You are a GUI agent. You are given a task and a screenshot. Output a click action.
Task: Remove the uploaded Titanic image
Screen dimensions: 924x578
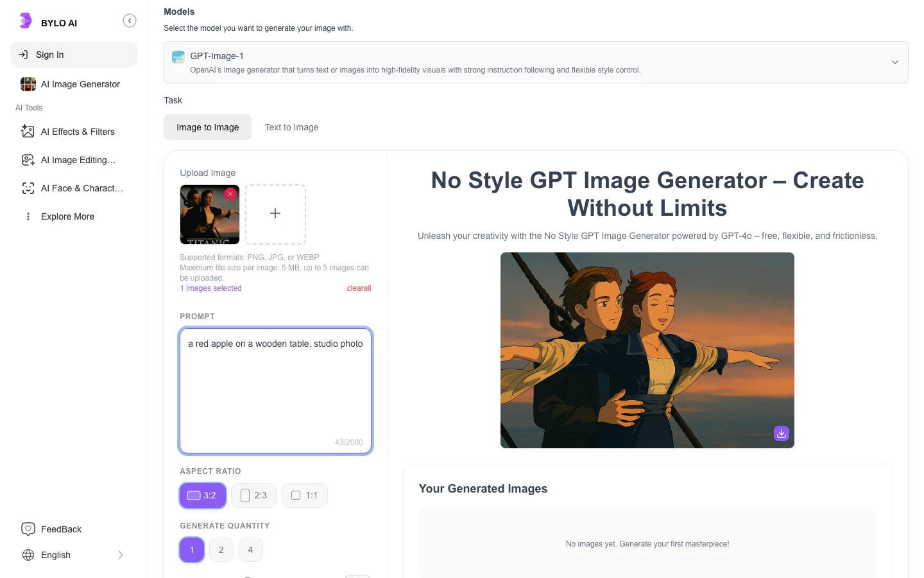point(230,194)
